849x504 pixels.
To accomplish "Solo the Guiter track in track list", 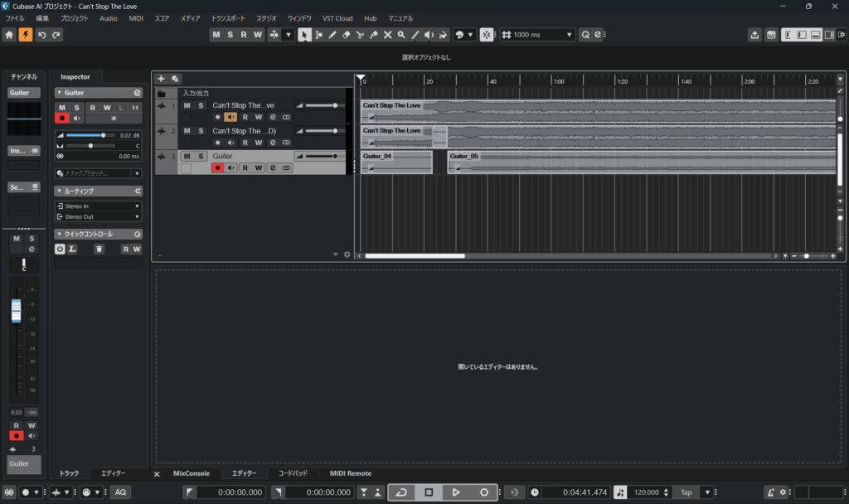I will pyautogui.click(x=201, y=156).
